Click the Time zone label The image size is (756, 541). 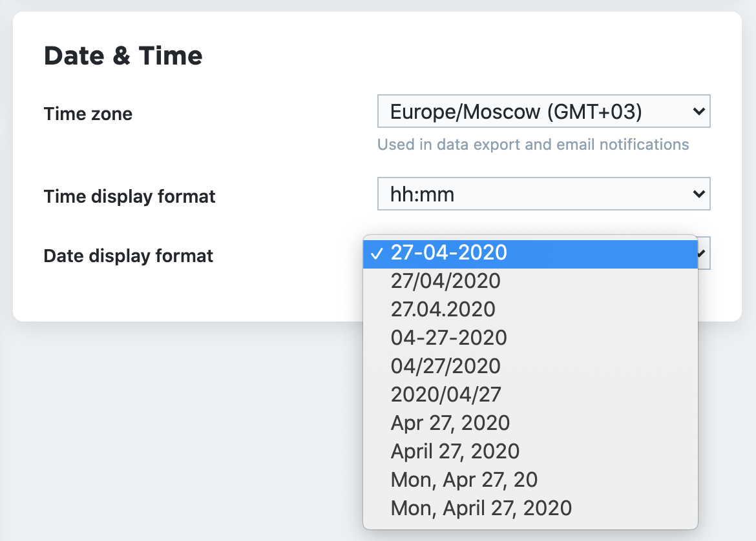(x=88, y=114)
